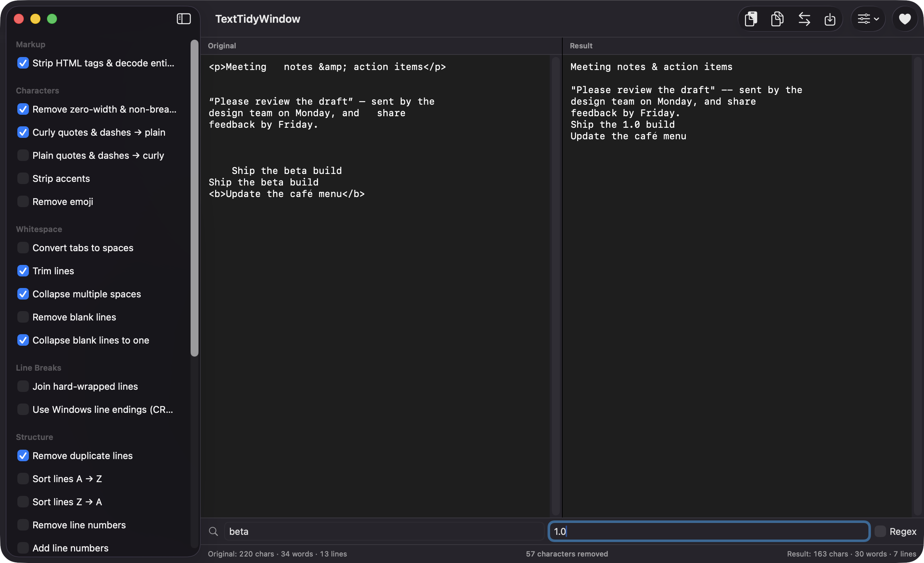The image size is (924, 563).
Task: Click the Original pane header label
Action: tap(222, 46)
